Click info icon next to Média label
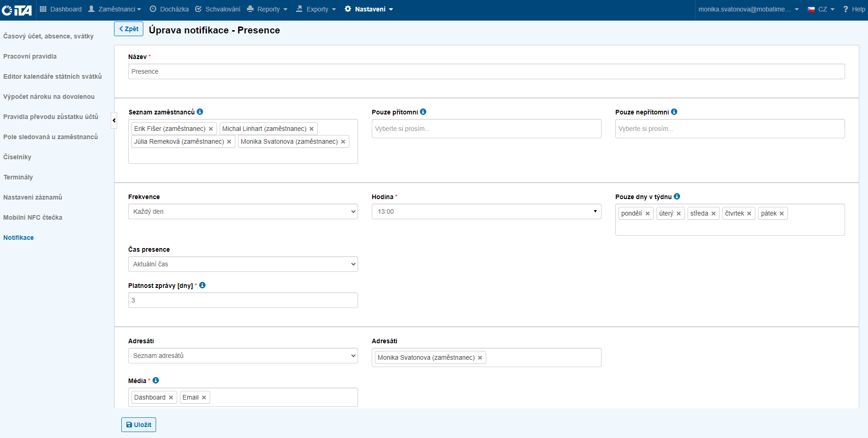 coord(156,380)
